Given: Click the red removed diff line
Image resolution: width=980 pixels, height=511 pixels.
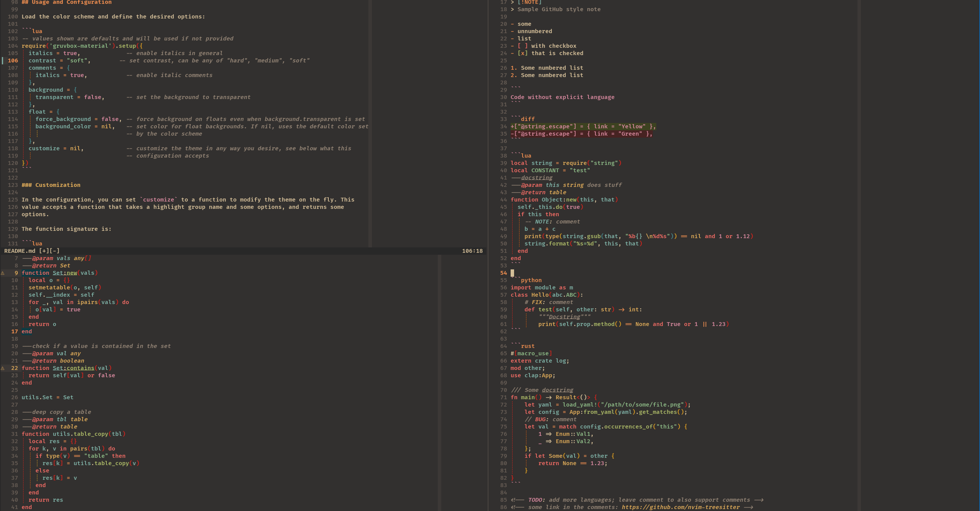Looking at the screenshot, I should (581, 134).
